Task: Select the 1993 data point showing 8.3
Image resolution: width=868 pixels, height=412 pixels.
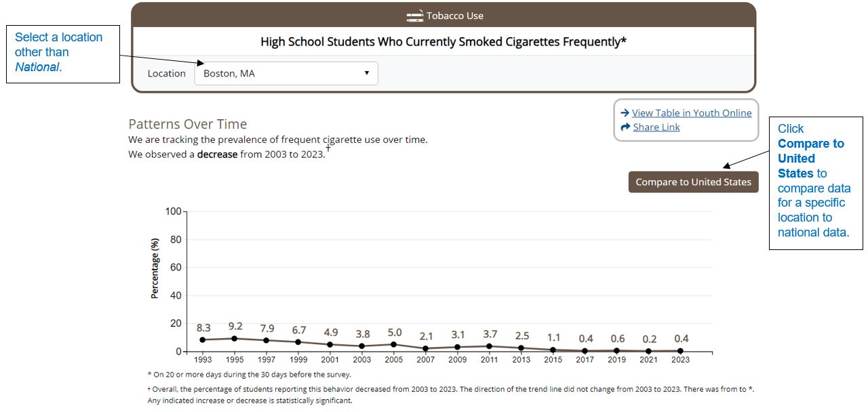Action: pyautogui.click(x=203, y=339)
